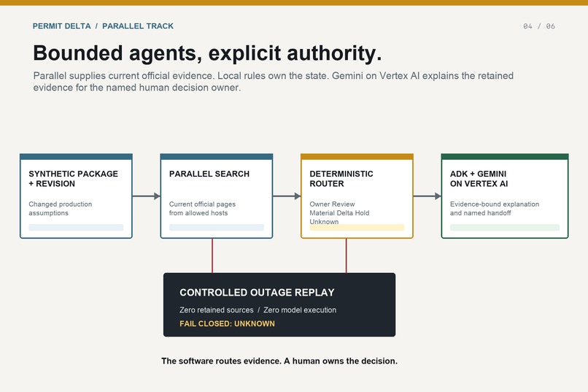
Task: Click the subtitle paragraph beginning 'Parallel supplies current'
Action: click(x=273, y=82)
